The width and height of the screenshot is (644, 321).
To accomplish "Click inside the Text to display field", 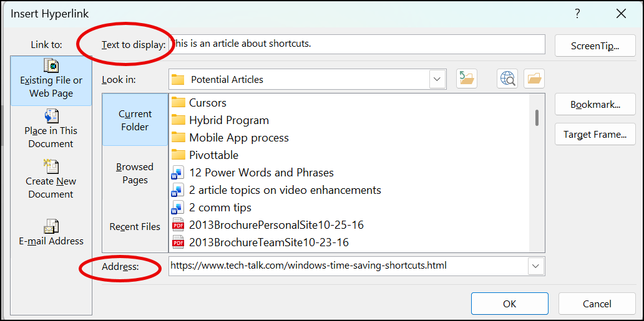I will (357, 44).
